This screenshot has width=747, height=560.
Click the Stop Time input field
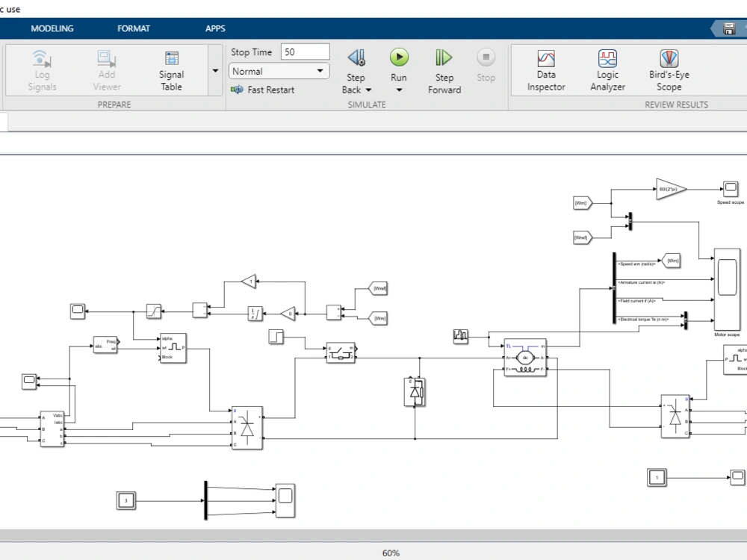click(x=306, y=51)
